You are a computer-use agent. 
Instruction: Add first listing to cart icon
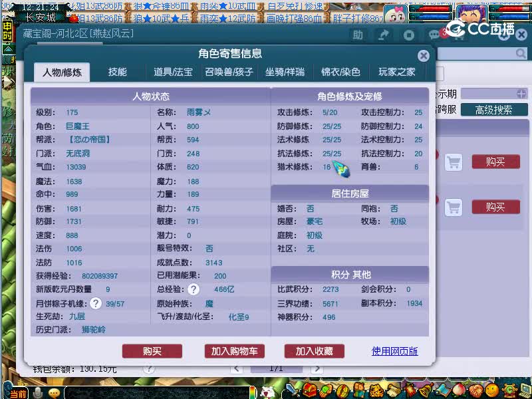(x=454, y=162)
